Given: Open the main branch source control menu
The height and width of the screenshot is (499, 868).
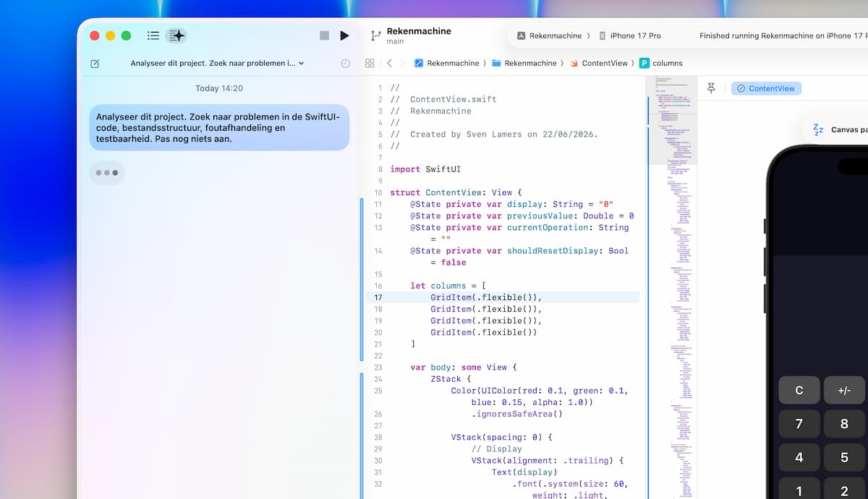Looking at the screenshot, I should (396, 42).
